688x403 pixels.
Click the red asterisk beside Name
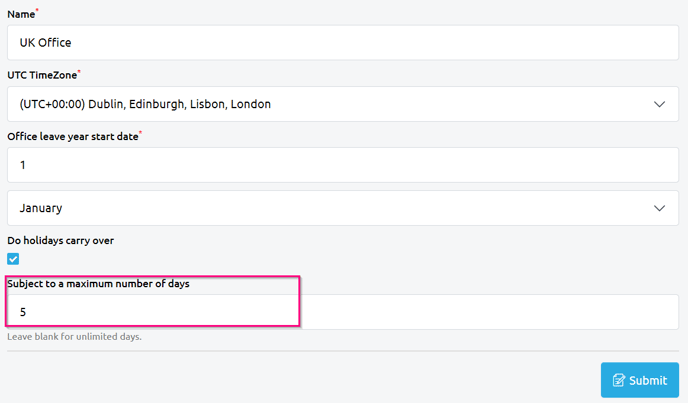[38, 10]
